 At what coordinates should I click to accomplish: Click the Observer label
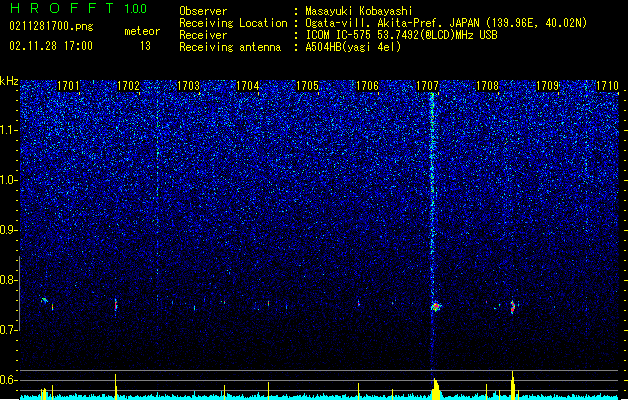coord(203,11)
